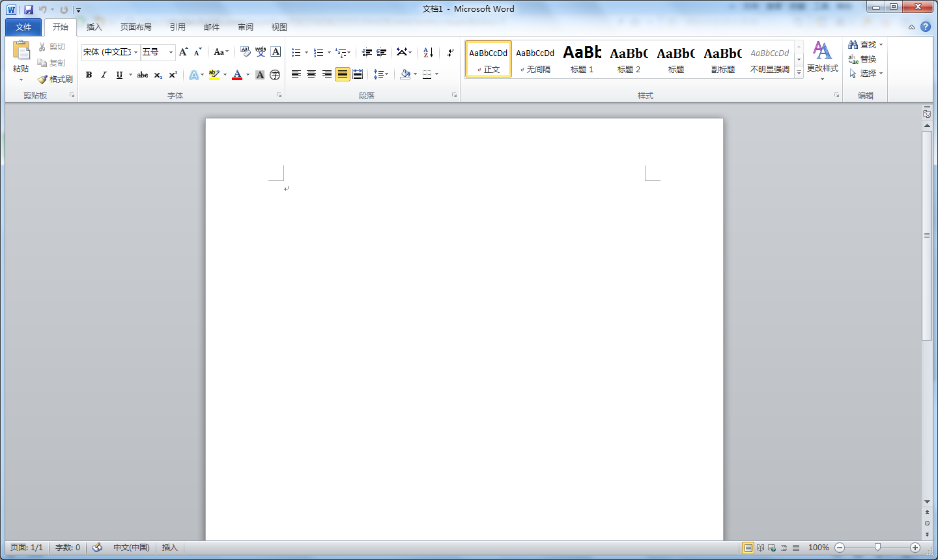The width and height of the screenshot is (938, 560).
Task: Click the Redo icon in quick access toolbar
Action: tap(64, 10)
